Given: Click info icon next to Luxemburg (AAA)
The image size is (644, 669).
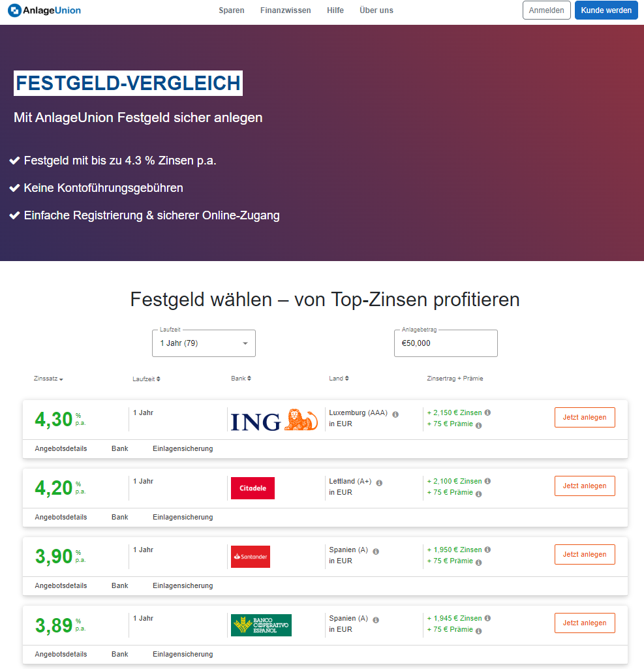Looking at the screenshot, I should [395, 414].
